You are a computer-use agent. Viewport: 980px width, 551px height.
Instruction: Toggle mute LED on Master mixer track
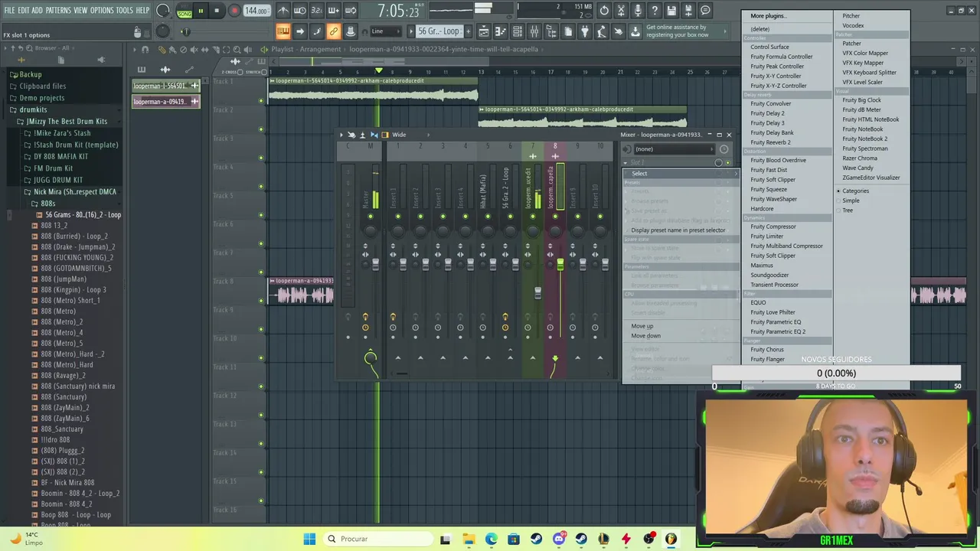point(371,217)
